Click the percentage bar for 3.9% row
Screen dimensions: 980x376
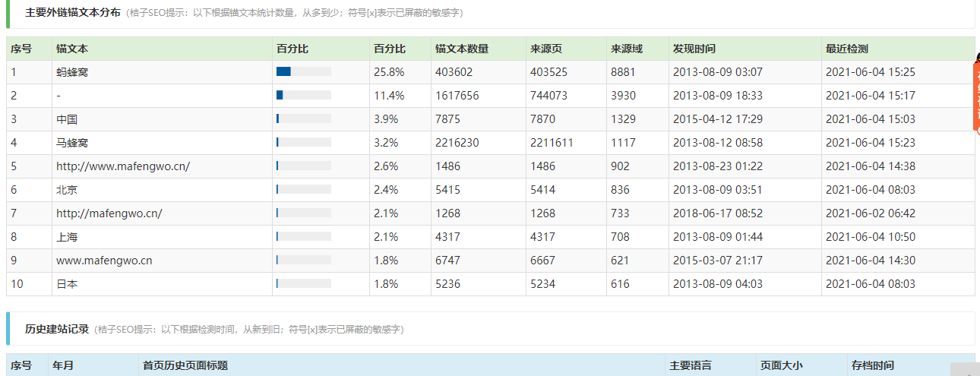304,118
